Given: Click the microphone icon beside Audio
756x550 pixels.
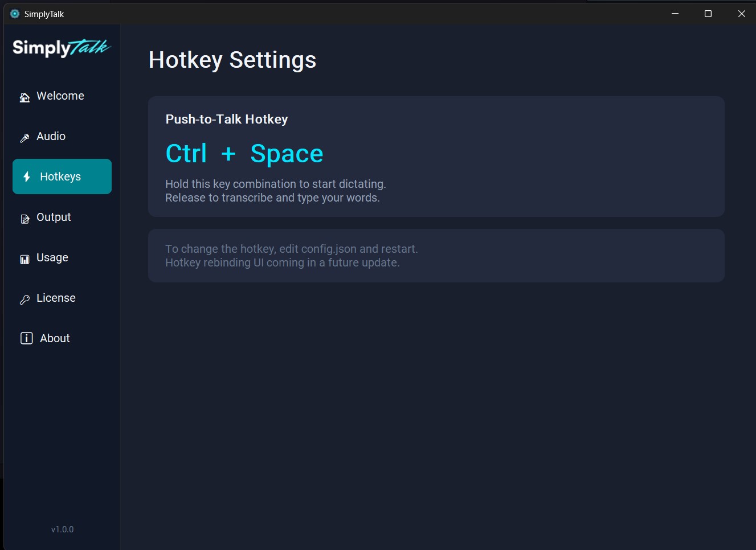Looking at the screenshot, I should coord(24,138).
